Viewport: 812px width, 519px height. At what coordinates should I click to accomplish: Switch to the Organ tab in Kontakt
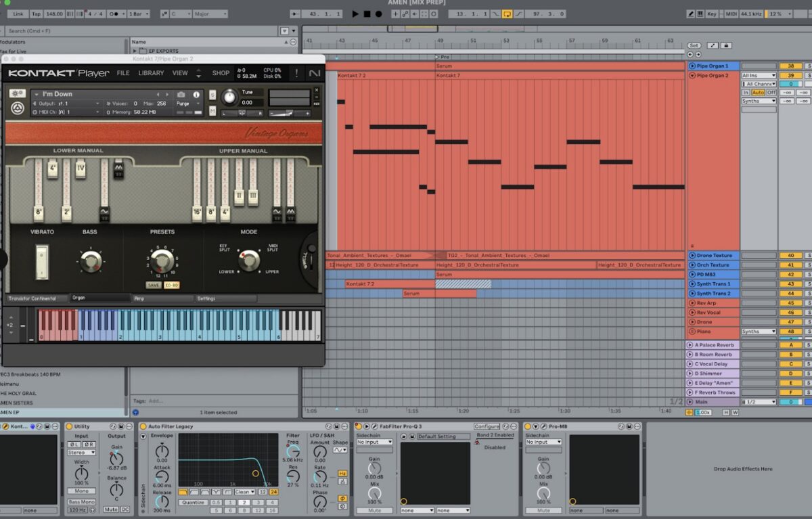tap(100, 298)
